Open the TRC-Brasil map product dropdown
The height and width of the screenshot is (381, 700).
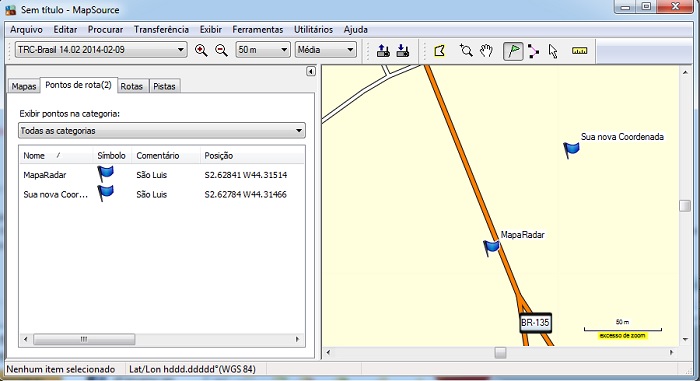(x=101, y=50)
